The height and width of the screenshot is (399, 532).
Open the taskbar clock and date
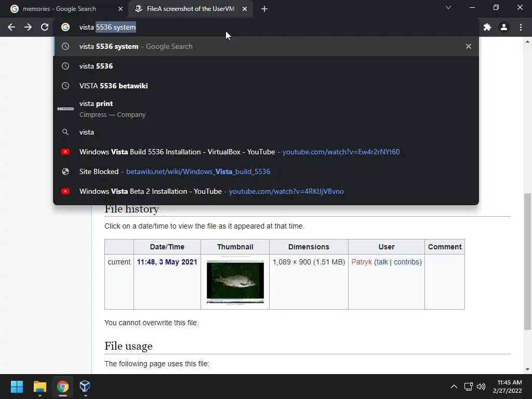(x=508, y=387)
